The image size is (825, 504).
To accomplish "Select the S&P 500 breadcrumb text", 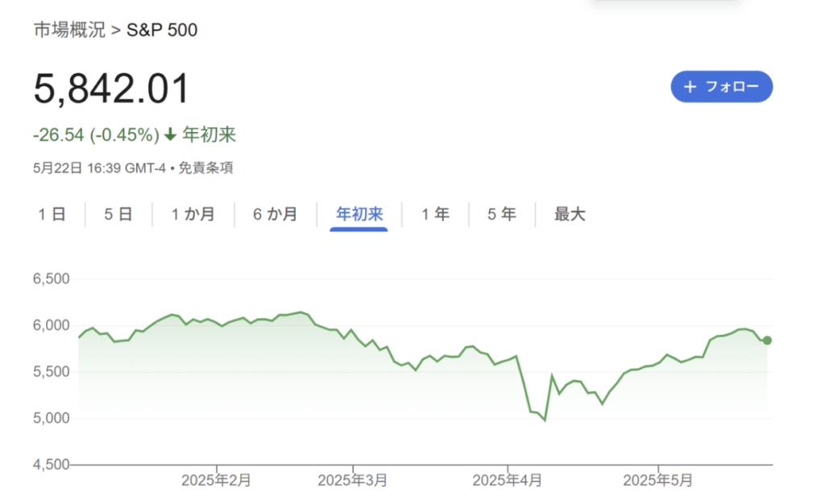I will tap(162, 30).
